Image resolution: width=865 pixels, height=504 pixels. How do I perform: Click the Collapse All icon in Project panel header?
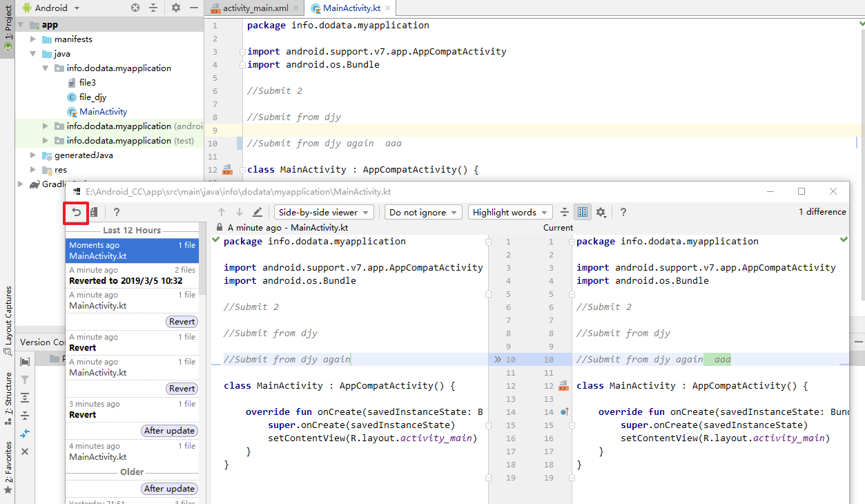pyautogui.click(x=153, y=8)
